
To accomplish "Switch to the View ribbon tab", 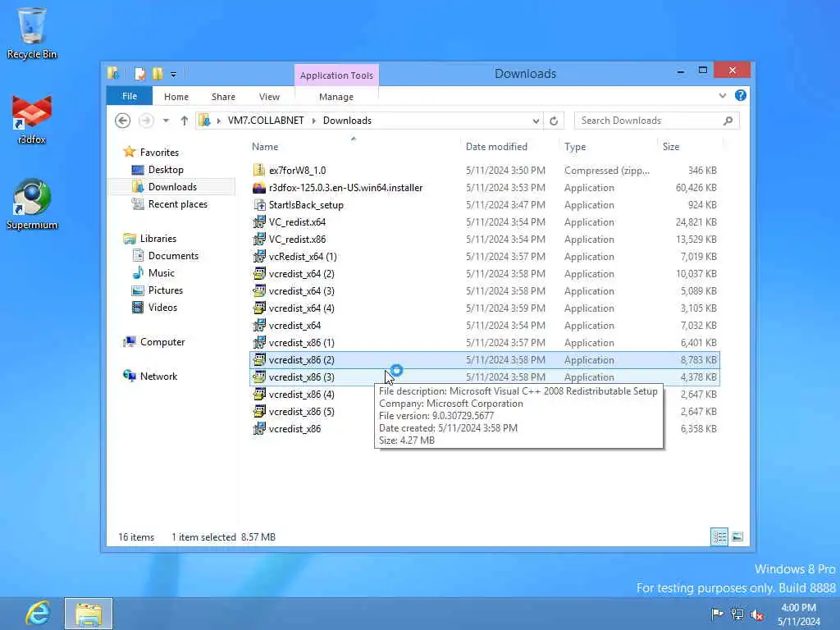I will tap(269, 97).
